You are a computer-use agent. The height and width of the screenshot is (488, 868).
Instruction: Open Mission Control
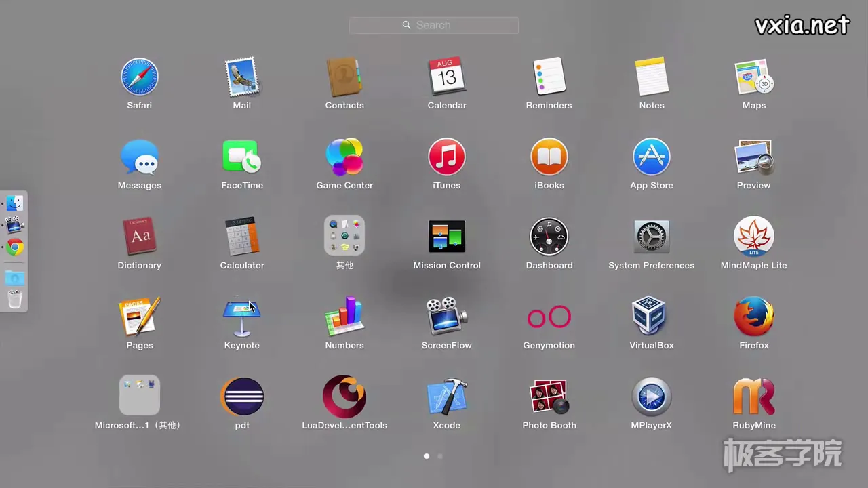[447, 237]
